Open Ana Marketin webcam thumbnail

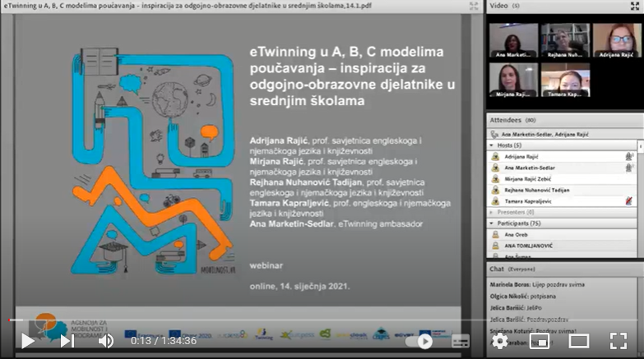[513, 40]
